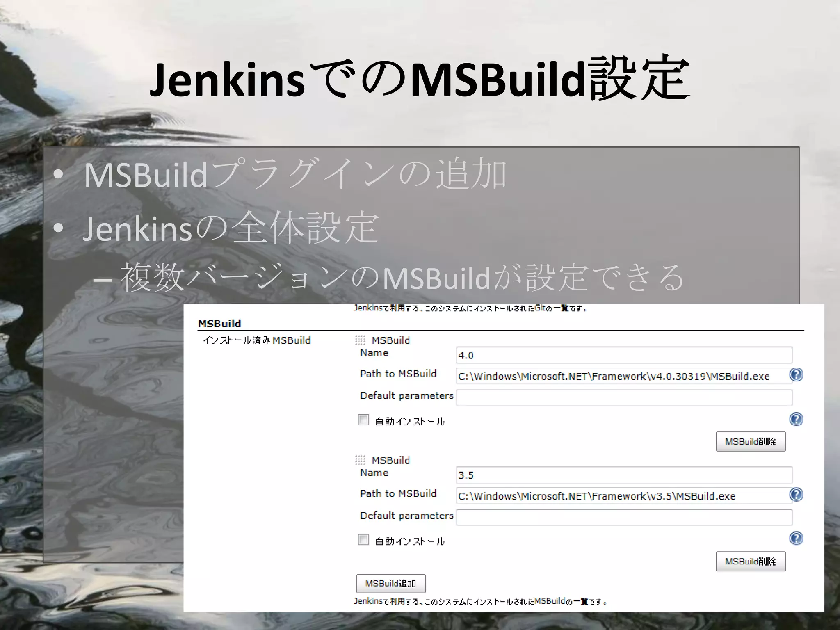The width and height of the screenshot is (840, 630).
Task: Grab the drag handle of first MSBuild entry
Action: [360, 340]
